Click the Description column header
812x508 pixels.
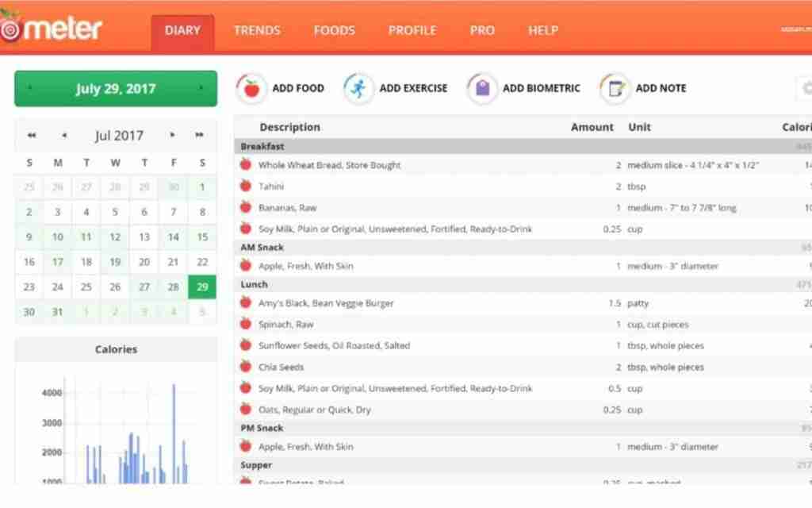point(290,127)
